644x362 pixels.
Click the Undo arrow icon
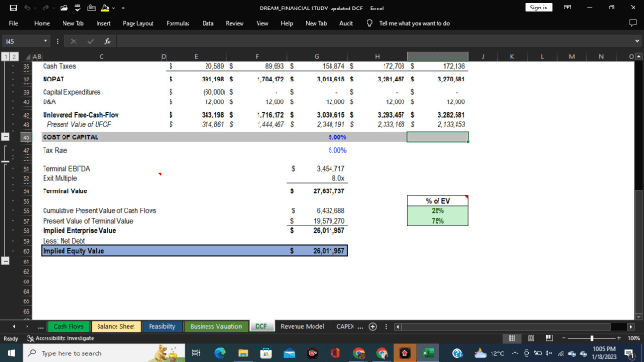(x=27, y=8)
